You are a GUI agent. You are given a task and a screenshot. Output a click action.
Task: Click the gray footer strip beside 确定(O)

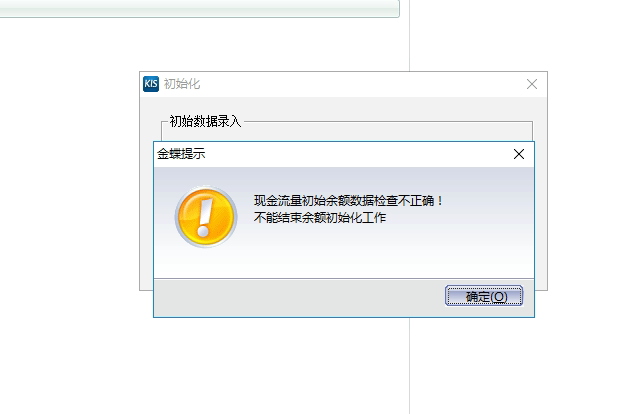299,297
